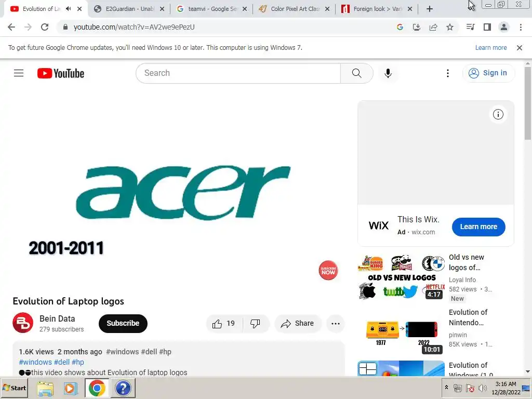The image size is (532, 399).
Task: View site information lock icon
Action: coord(65,27)
